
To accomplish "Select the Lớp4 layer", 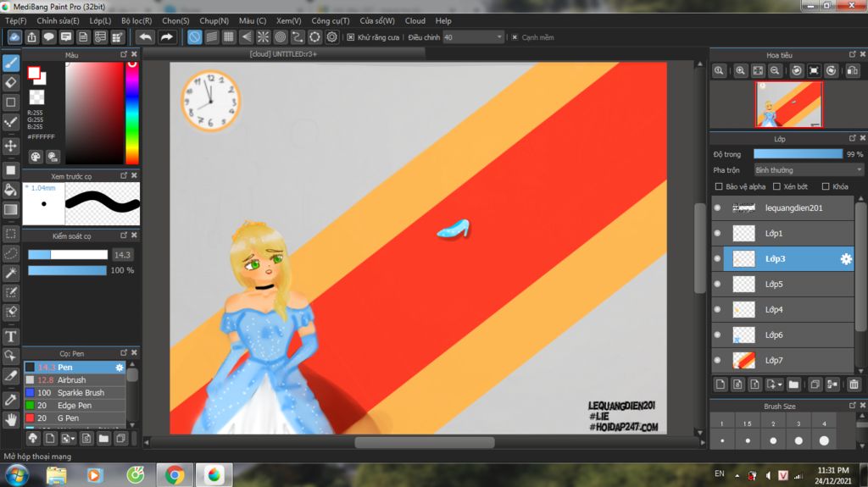I will point(782,309).
